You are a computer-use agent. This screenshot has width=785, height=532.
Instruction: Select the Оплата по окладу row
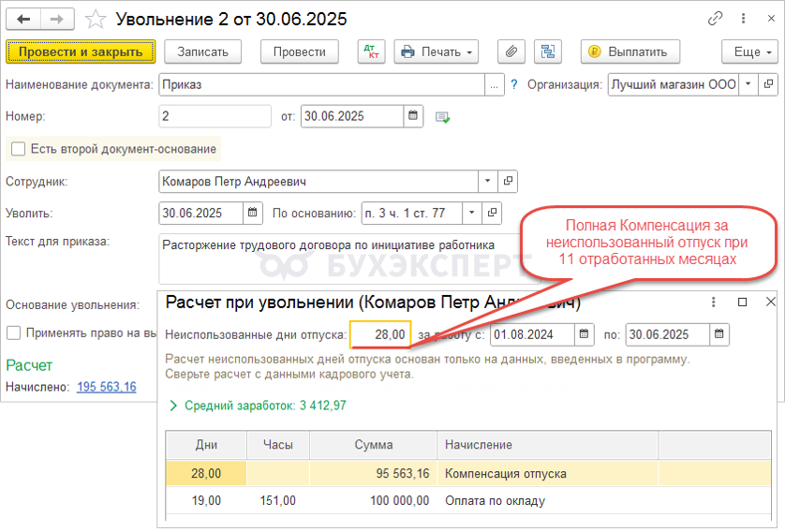click(468, 500)
